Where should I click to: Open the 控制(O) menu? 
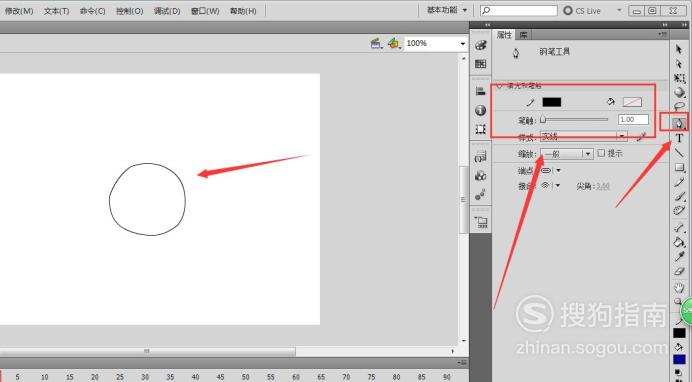[x=130, y=11]
